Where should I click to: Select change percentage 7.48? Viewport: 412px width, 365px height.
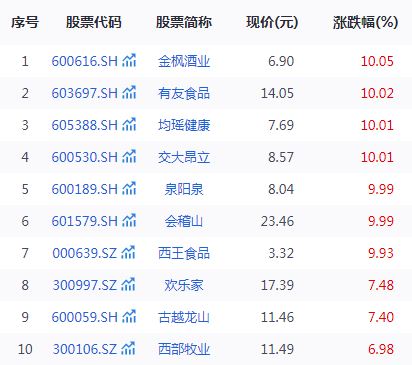point(381,285)
